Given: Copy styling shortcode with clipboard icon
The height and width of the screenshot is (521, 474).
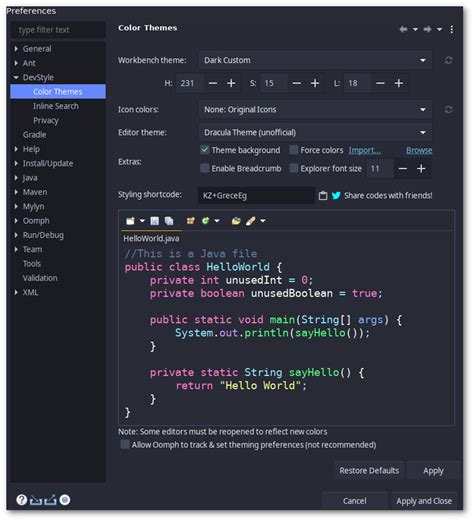Looking at the screenshot, I should (323, 196).
